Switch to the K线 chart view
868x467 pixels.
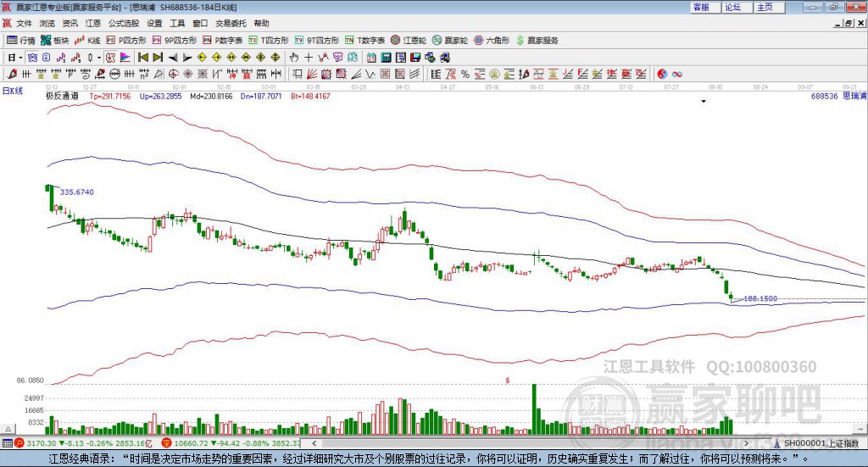87,41
